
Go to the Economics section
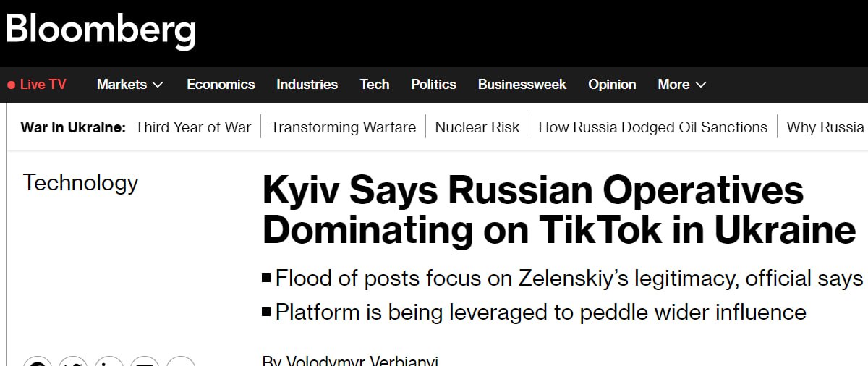221,85
